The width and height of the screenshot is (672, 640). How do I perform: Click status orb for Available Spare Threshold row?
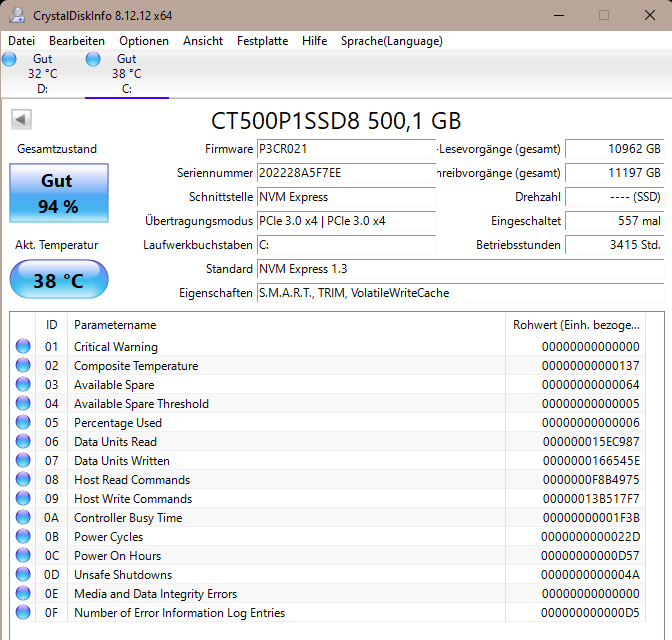click(x=23, y=403)
